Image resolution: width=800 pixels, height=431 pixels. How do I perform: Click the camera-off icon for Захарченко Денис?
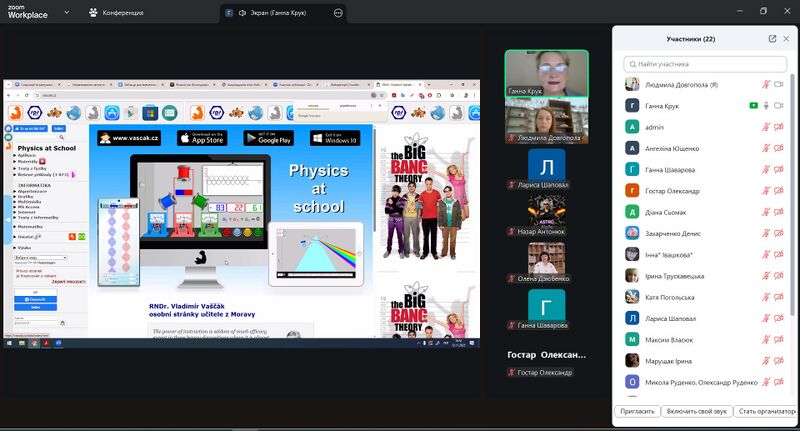point(779,233)
